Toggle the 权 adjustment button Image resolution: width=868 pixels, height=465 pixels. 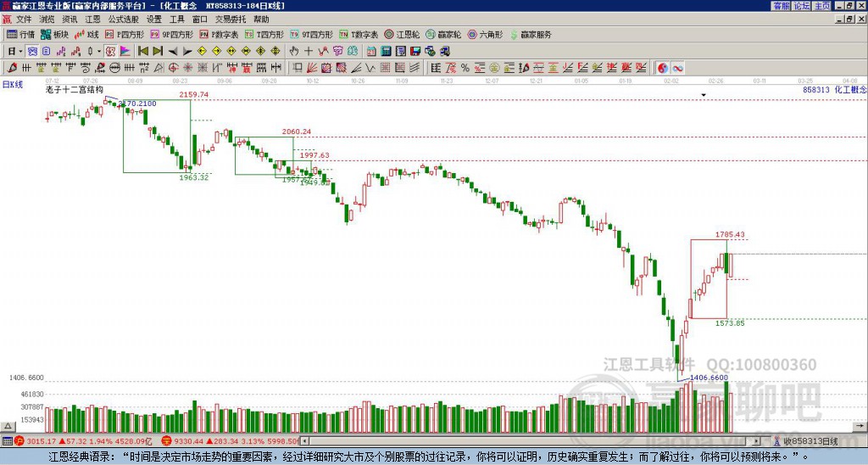coord(110,51)
